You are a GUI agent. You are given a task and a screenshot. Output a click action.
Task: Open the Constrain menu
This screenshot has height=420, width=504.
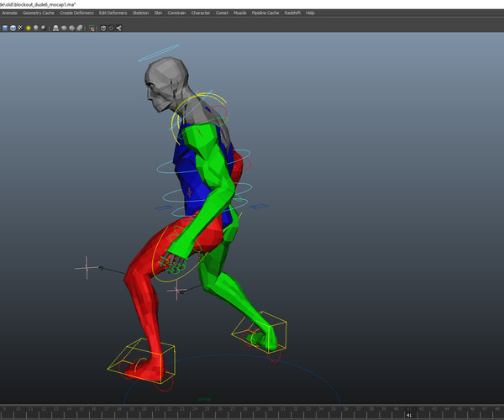tap(176, 13)
